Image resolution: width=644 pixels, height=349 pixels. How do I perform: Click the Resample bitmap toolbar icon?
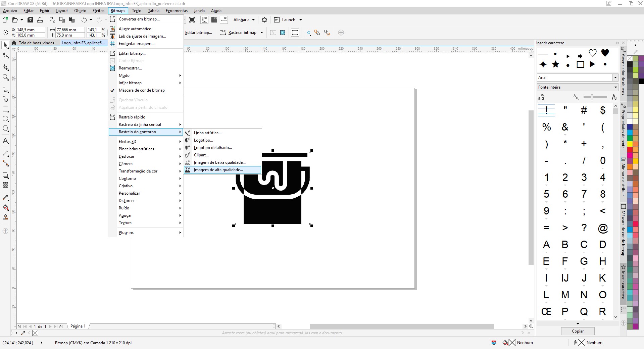click(283, 33)
